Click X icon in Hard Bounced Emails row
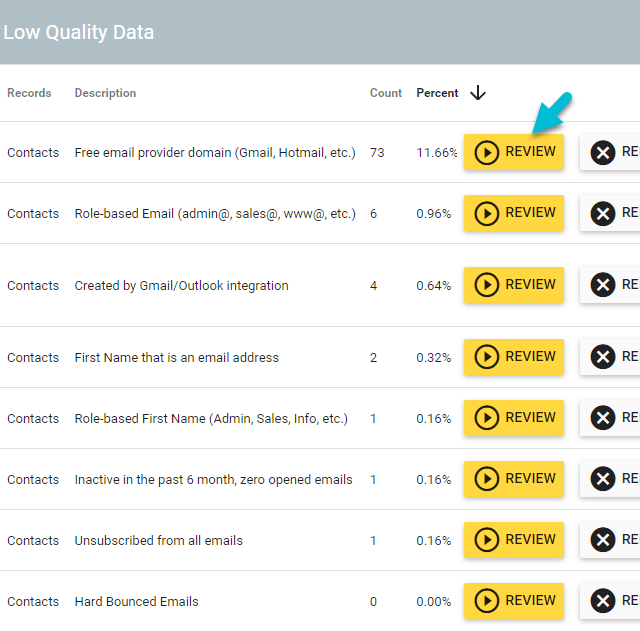The image size is (640, 631). [x=603, y=602]
